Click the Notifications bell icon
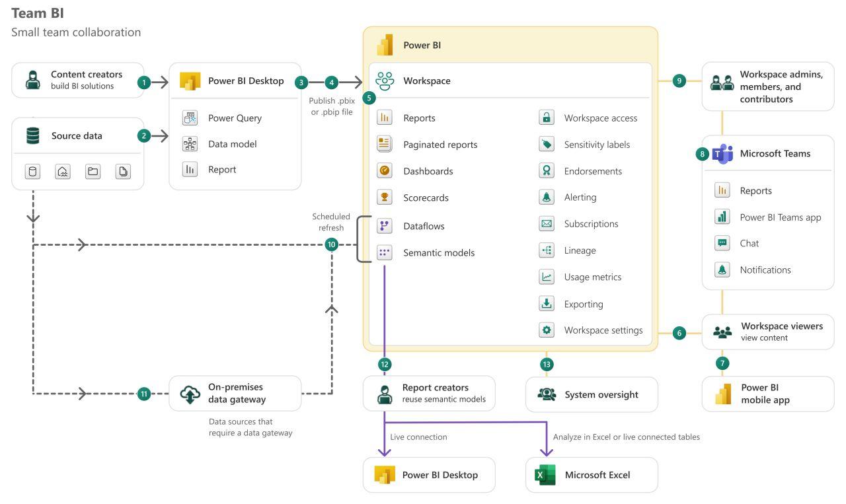The height and width of the screenshot is (504, 846). tap(722, 270)
